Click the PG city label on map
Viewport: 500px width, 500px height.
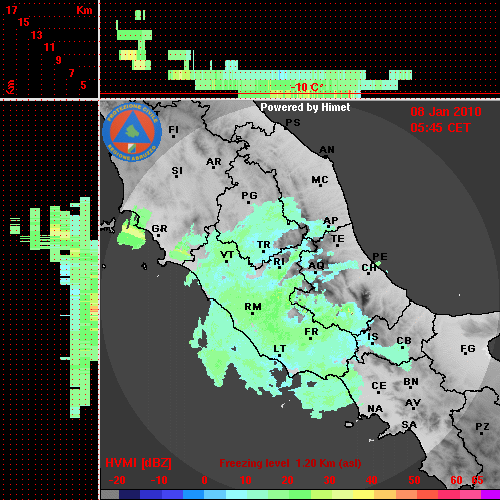click(249, 195)
